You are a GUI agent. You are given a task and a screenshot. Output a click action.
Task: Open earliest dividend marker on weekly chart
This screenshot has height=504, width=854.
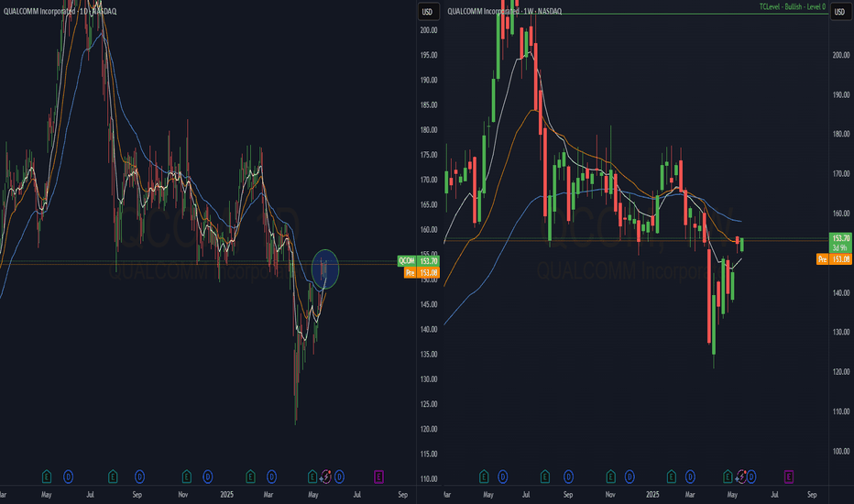503,477
